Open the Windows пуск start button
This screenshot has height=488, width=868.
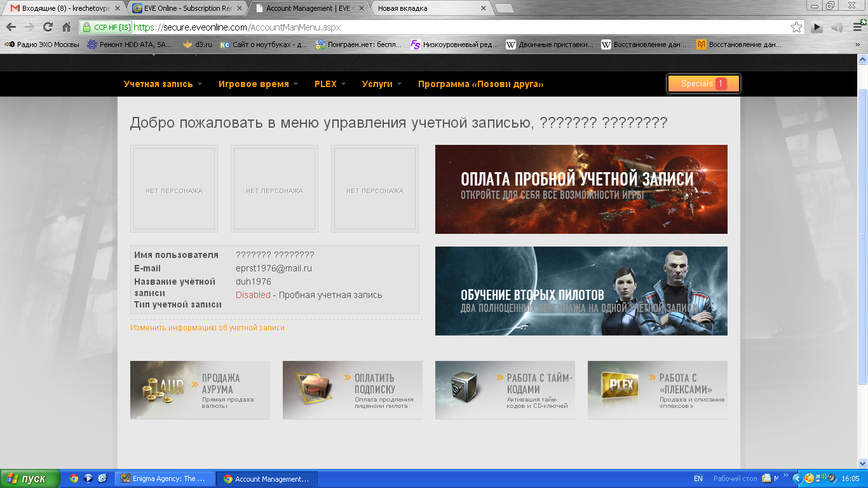30,478
